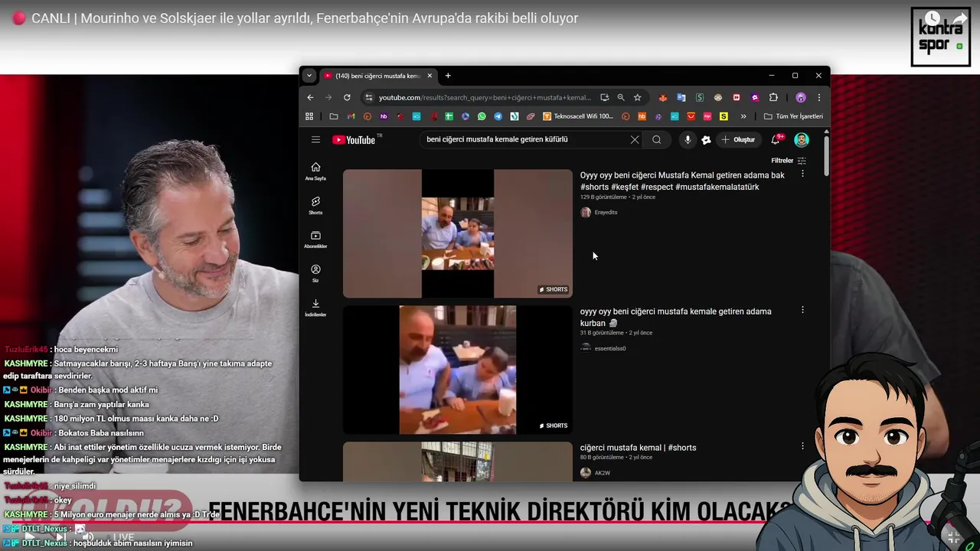Visit the essentialss0 channel
Image resolution: width=980 pixels, height=551 pixels.
click(x=610, y=348)
